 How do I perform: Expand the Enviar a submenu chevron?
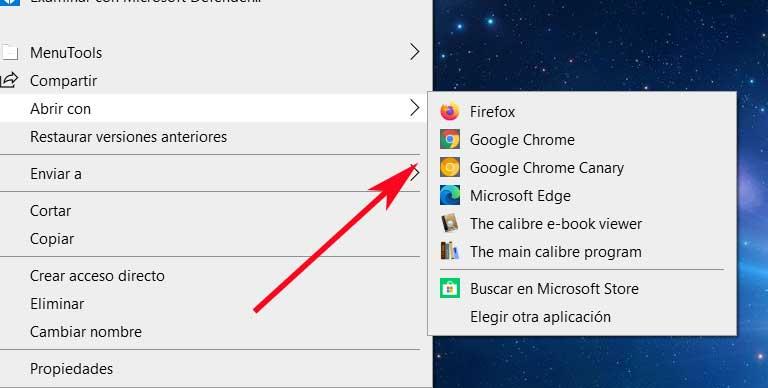pyautogui.click(x=415, y=173)
